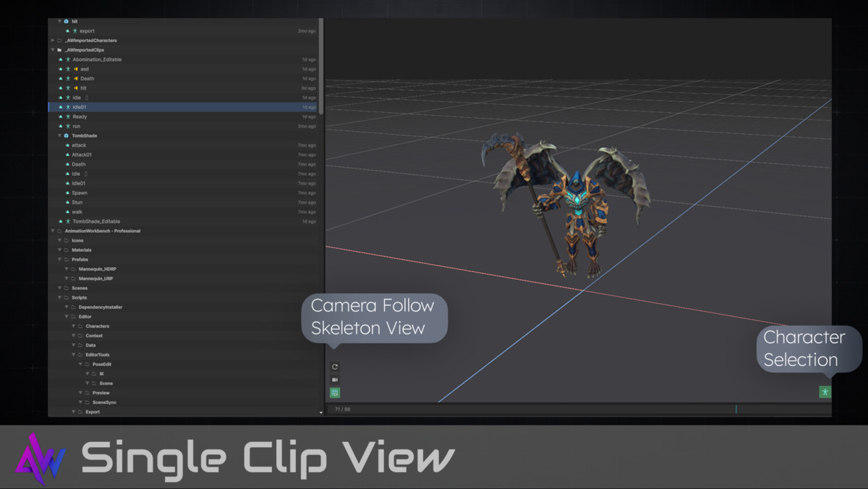This screenshot has width=868, height=489.
Task: Click the scroll-down arrow of file tree
Action: [321, 412]
